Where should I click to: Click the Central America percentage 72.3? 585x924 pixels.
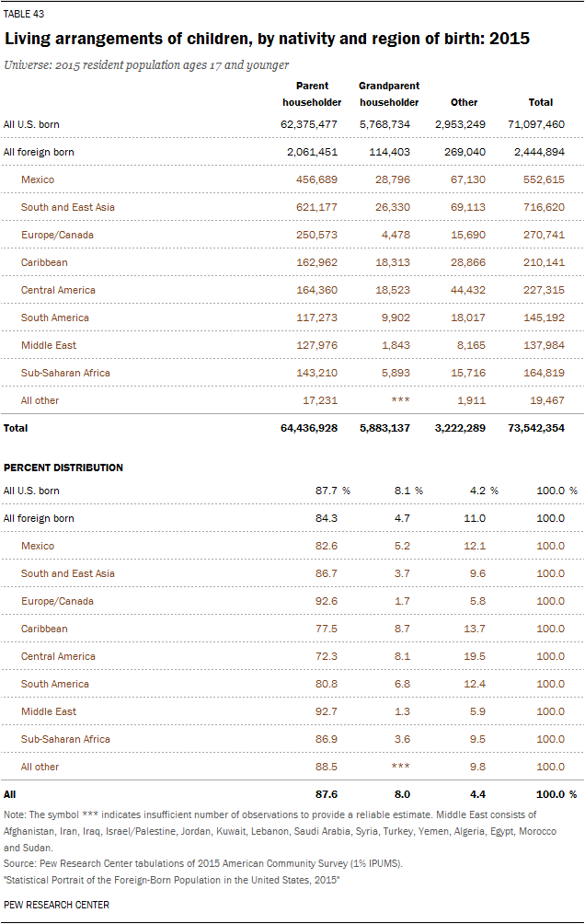[327, 656]
